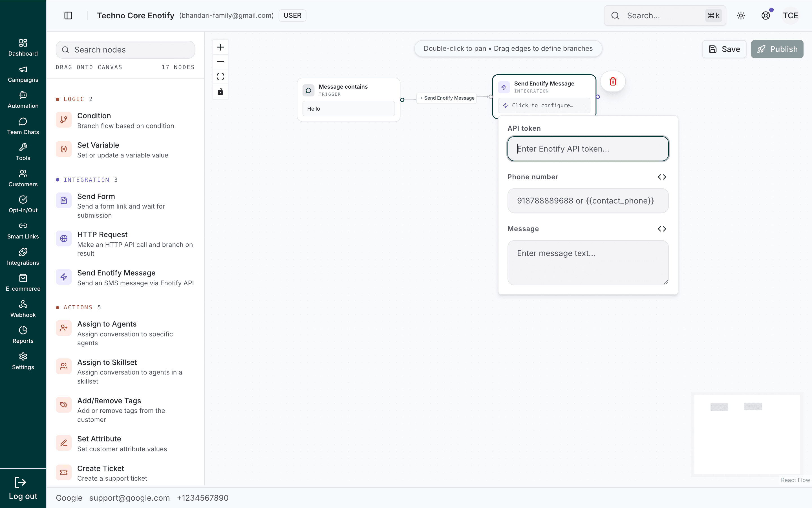The image size is (812, 508).
Task: Click the Send Enotify Message edge label
Action: (447, 98)
